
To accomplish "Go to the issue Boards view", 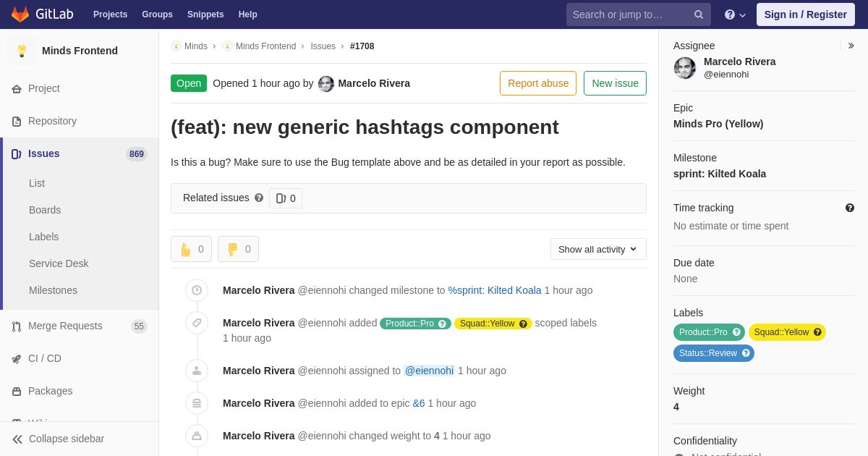I will 45,210.
